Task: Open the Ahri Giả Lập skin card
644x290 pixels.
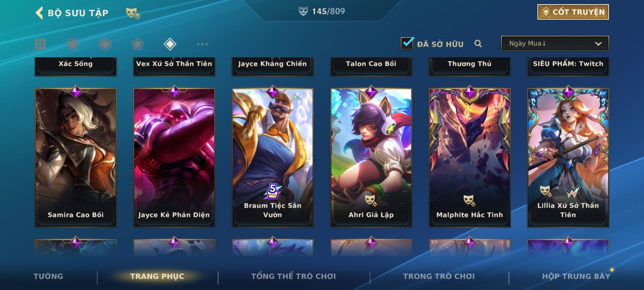Action: [371, 158]
